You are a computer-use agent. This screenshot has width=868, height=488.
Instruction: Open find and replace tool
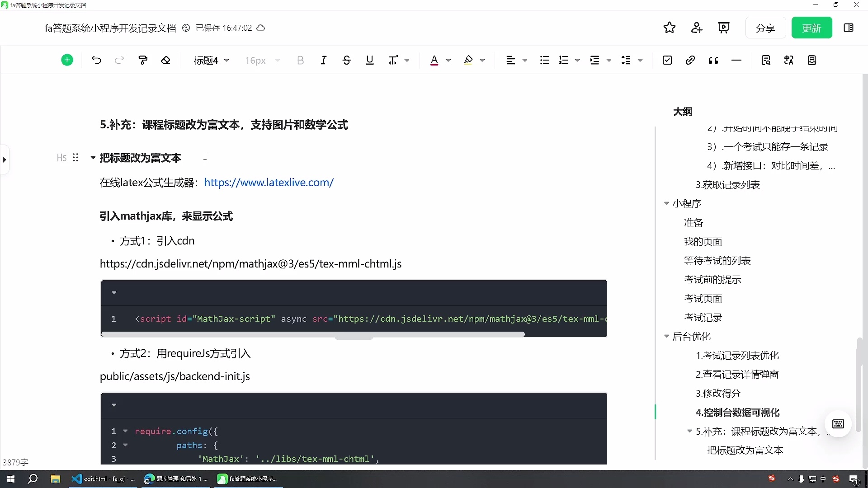[x=766, y=60]
